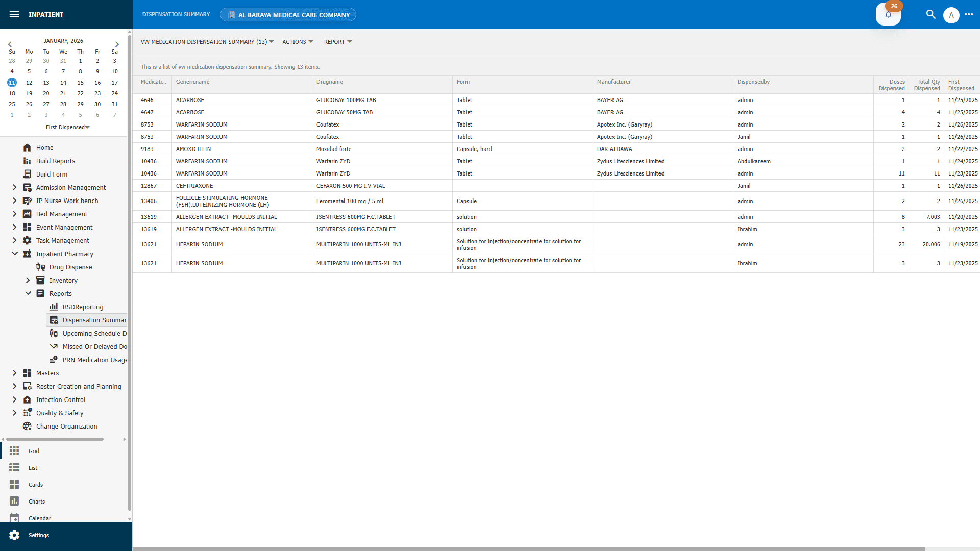Click Change Organization

click(66, 426)
